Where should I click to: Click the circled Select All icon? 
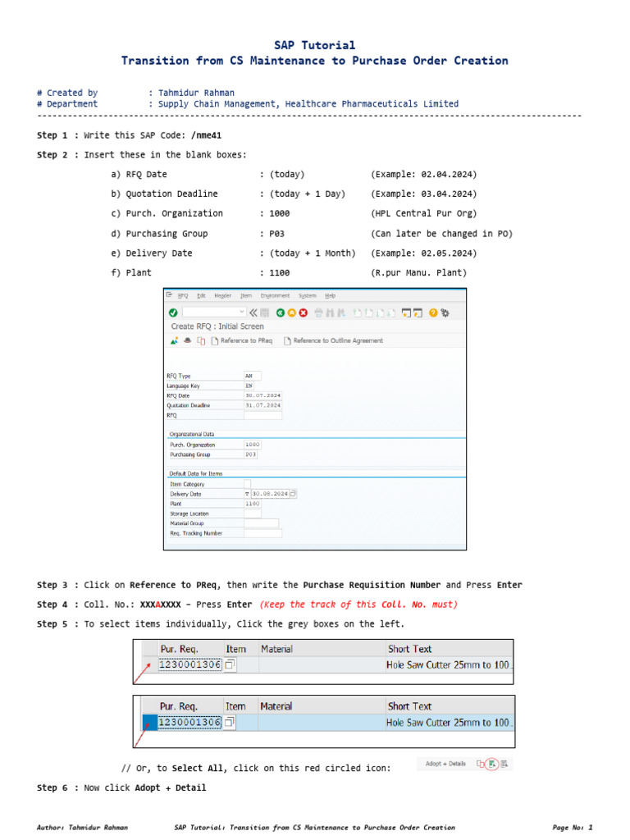pyautogui.click(x=492, y=764)
